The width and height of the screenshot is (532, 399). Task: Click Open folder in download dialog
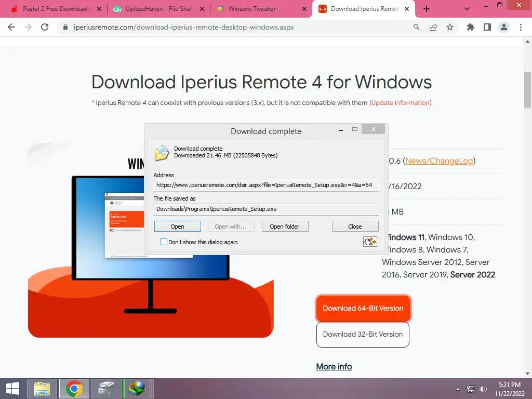point(285,227)
